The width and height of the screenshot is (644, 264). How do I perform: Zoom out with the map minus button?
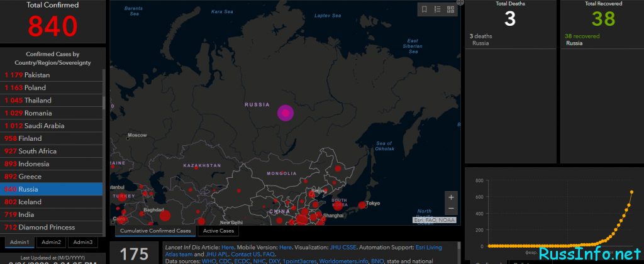[x=451, y=209]
